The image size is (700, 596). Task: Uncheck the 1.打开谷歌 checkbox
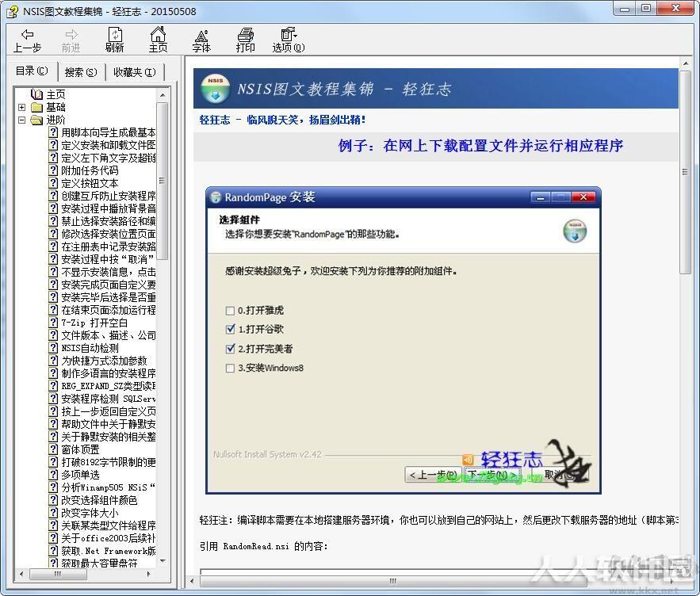point(230,330)
